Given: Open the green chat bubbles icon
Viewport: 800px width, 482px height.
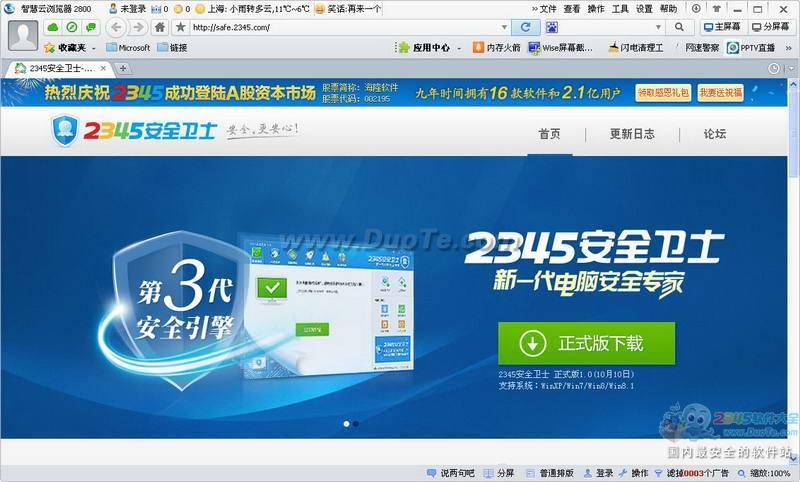Looking at the screenshot, I should tap(91, 27).
